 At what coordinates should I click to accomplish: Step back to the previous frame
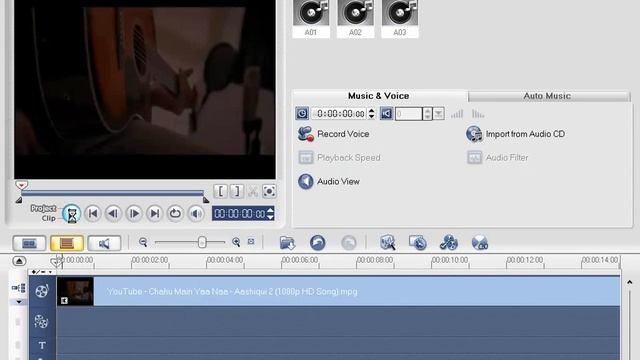[x=113, y=213]
